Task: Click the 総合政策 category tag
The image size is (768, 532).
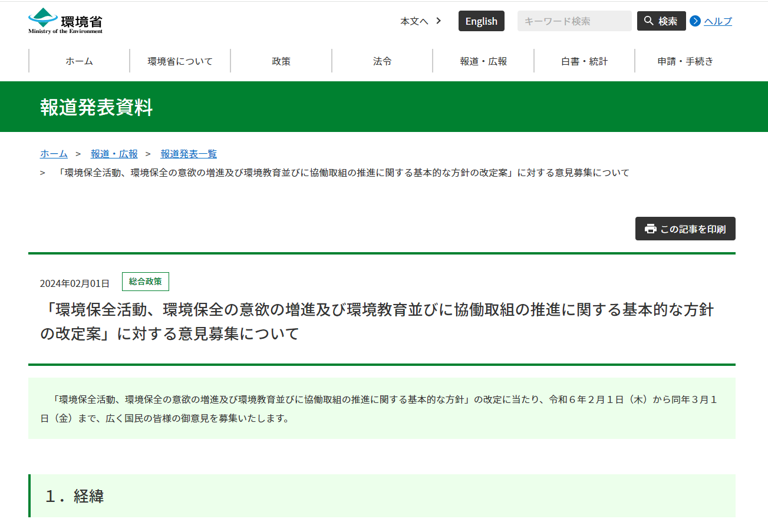Action: [145, 282]
